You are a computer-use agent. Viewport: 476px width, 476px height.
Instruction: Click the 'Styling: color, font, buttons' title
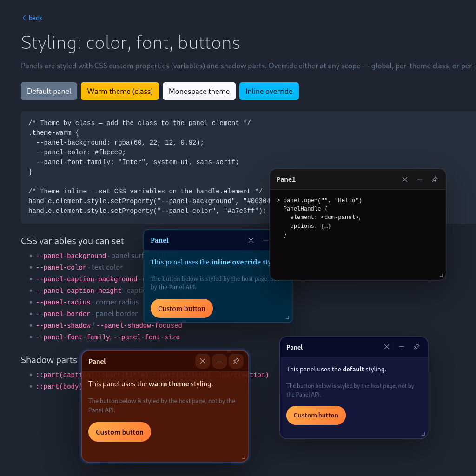point(131,42)
